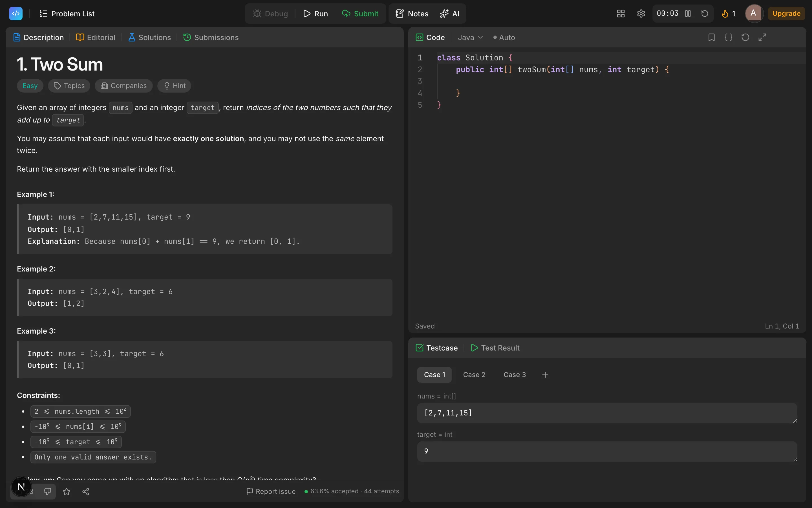Open the layout grid icon
812x508 pixels.
[620, 14]
